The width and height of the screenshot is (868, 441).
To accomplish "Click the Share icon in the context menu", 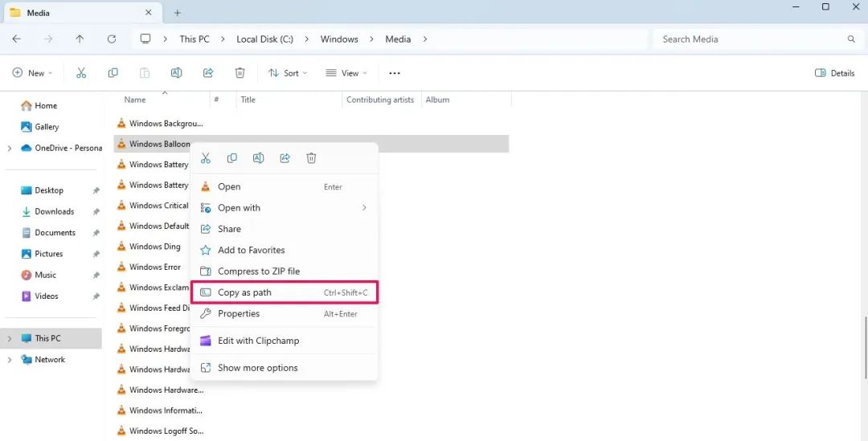I will 285,158.
